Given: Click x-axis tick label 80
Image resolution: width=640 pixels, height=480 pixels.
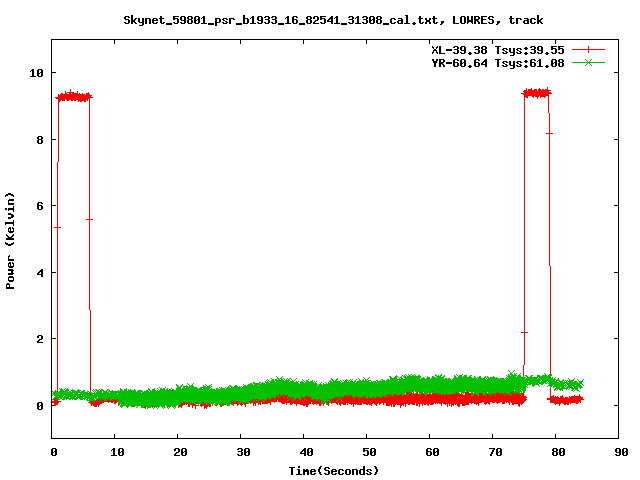Looking at the screenshot, I should pos(558,452).
